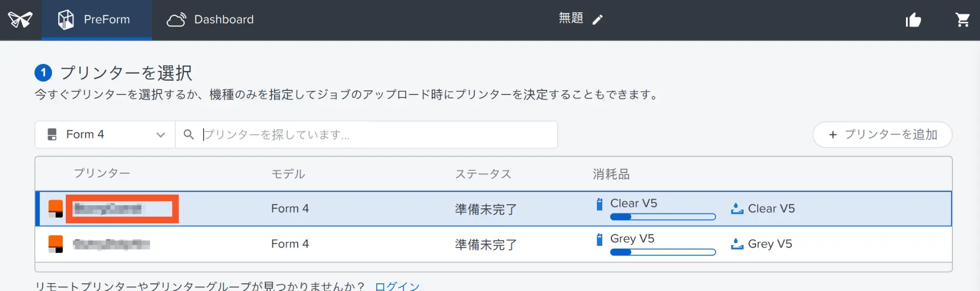Click the first printer's orange icon
This screenshot has width=980, height=291.
(x=56, y=208)
